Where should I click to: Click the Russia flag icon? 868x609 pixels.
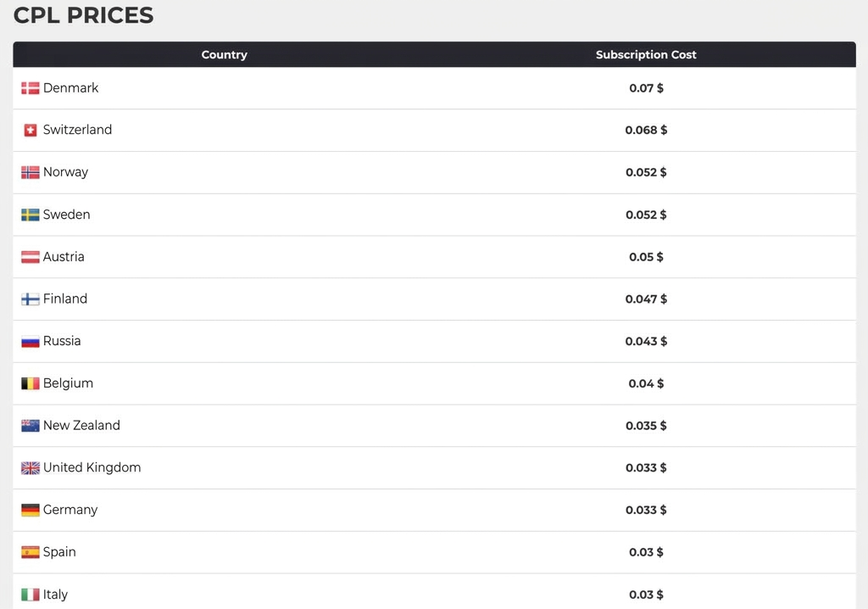coord(31,341)
